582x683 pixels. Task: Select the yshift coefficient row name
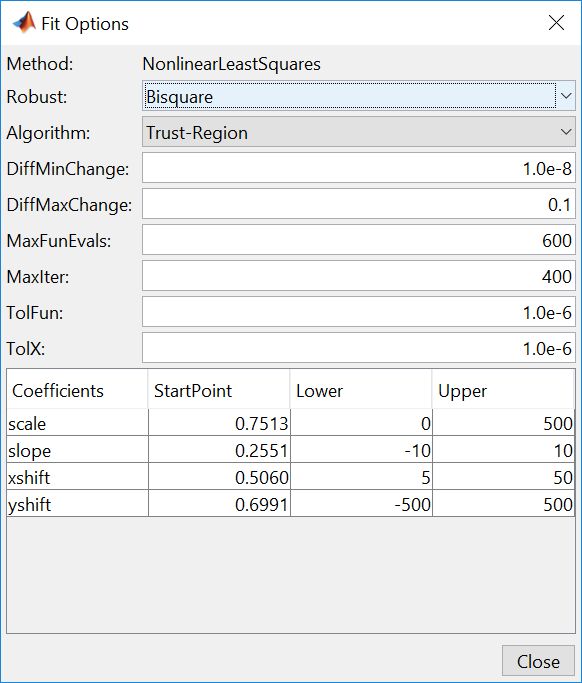pos(78,504)
